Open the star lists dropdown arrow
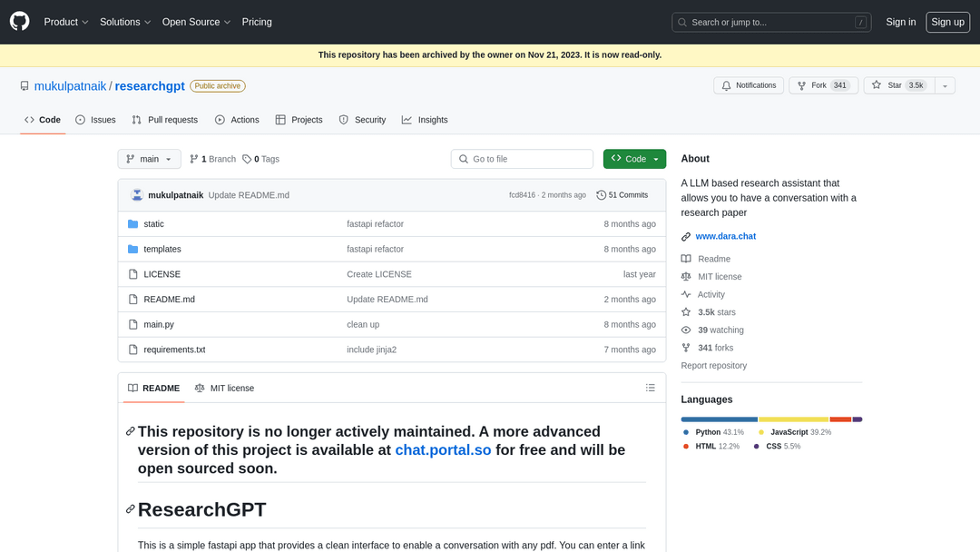Image resolution: width=980 pixels, height=552 pixels. pos(945,85)
